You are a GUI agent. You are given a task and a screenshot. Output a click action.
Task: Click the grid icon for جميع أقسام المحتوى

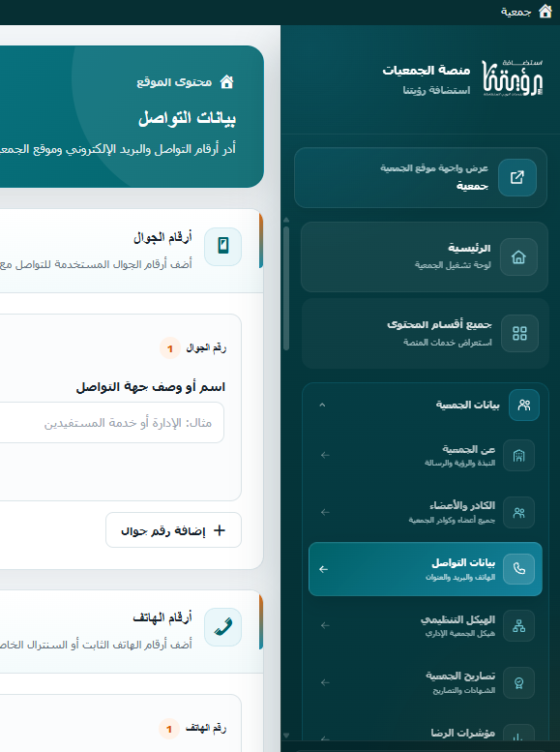(519, 333)
